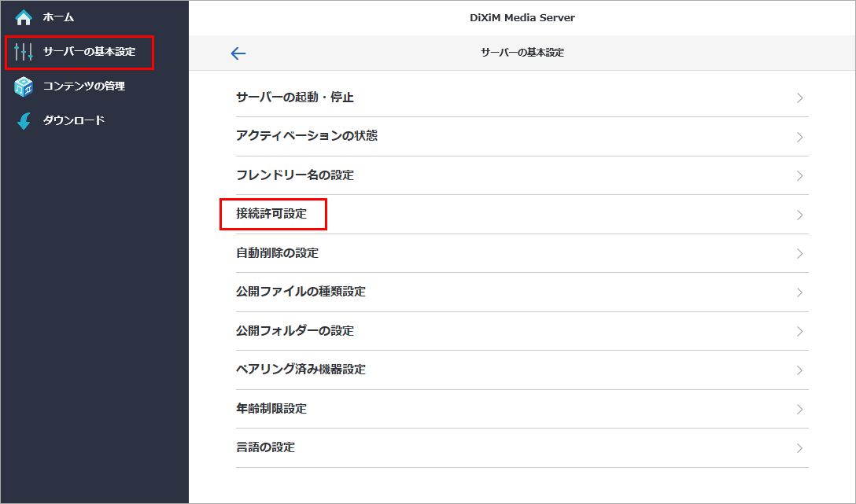Click the chevron on the 年齢制限設定 row
856x504 pixels.
click(x=800, y=409)
